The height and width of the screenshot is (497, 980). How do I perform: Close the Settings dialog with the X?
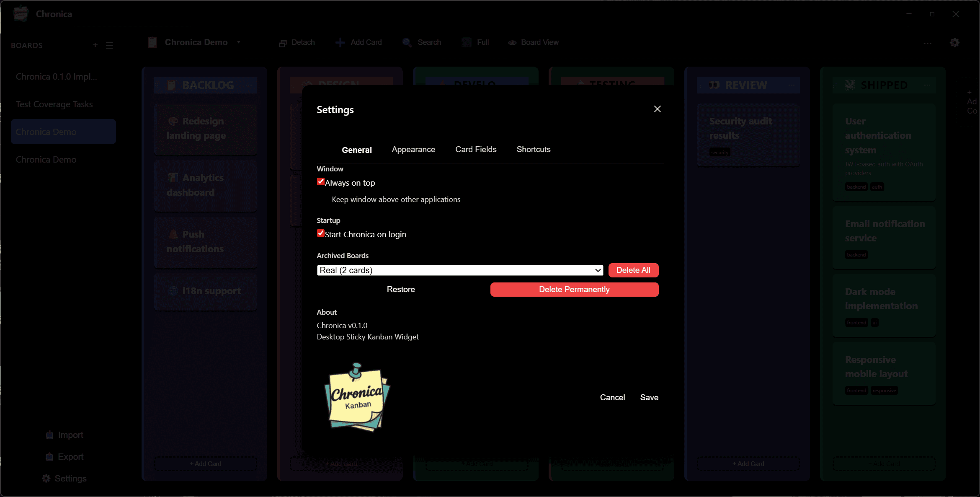657,109
